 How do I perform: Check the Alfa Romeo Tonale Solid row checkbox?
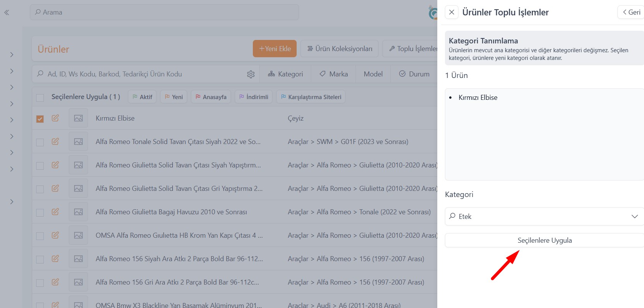[40, 142]
